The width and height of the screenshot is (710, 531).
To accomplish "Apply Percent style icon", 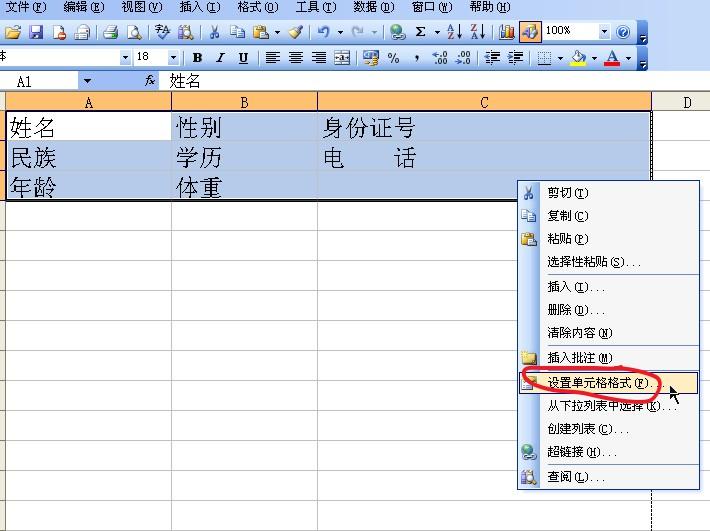I will click(x=393, y=58).
